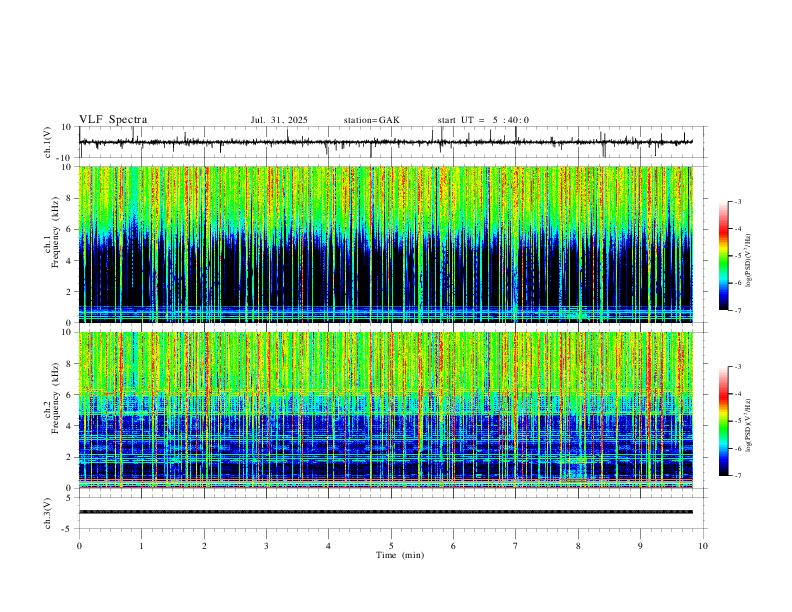Screen dimensions: 792x612
Task: Click the "ch.3(V)" axis label
Action: 48,513
